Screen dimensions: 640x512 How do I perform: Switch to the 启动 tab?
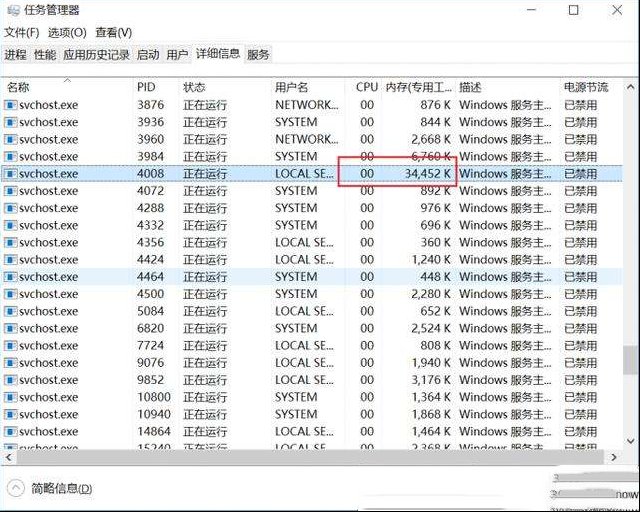click(148, 54)
